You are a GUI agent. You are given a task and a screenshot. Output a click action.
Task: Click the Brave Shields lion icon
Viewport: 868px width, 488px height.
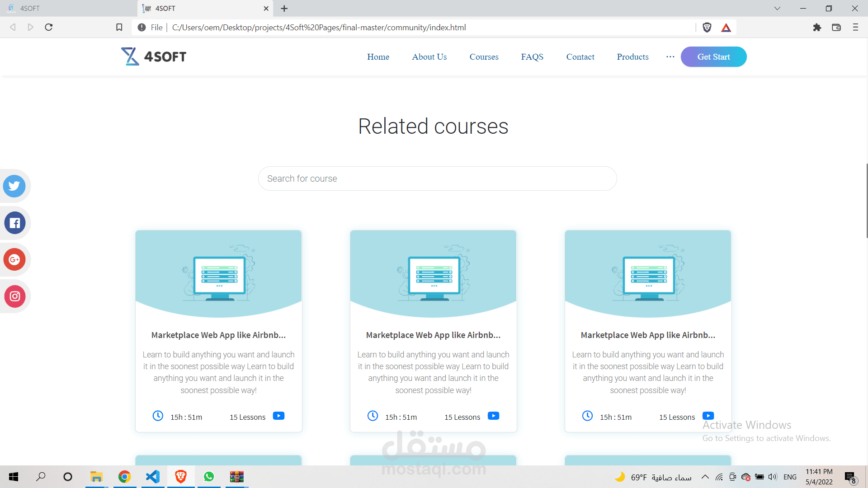(707, 28)
